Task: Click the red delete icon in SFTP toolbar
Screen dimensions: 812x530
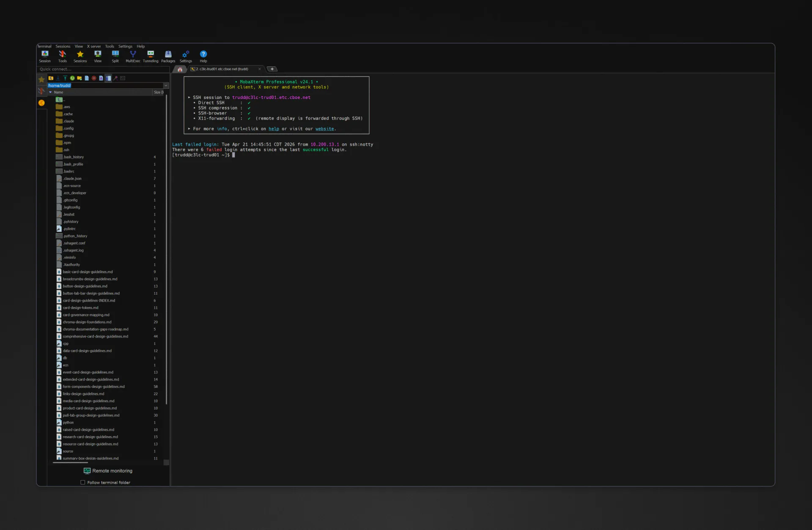Action: (x=94, y=78)
